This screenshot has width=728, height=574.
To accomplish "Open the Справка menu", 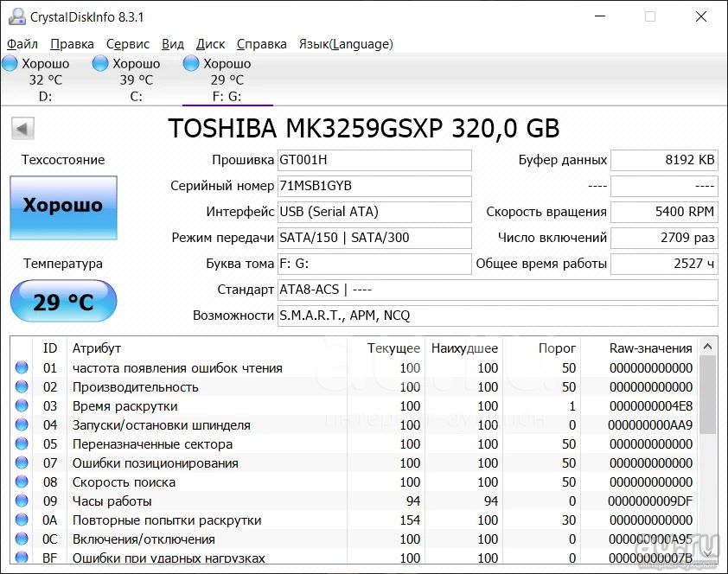I will click(x=261, y=44).
